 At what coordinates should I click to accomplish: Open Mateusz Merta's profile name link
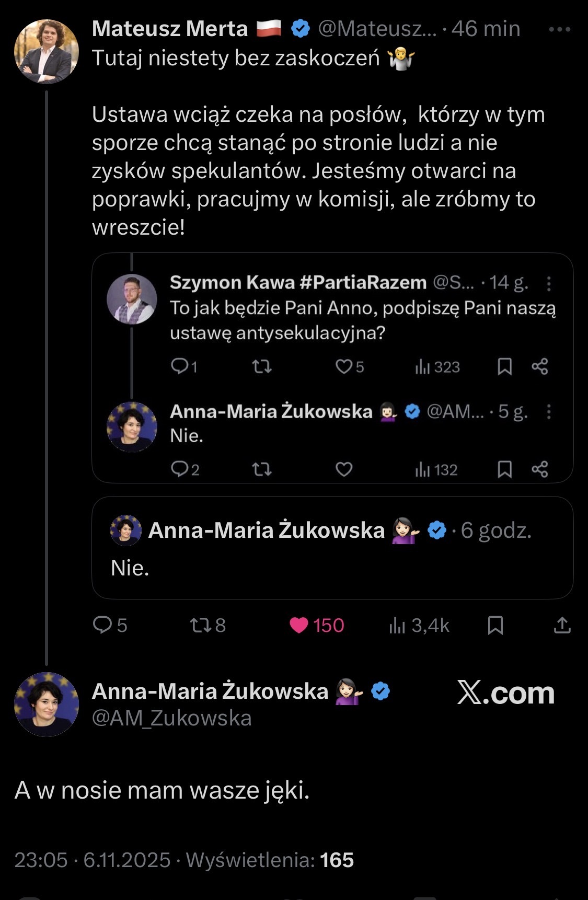tap(170, 29)
